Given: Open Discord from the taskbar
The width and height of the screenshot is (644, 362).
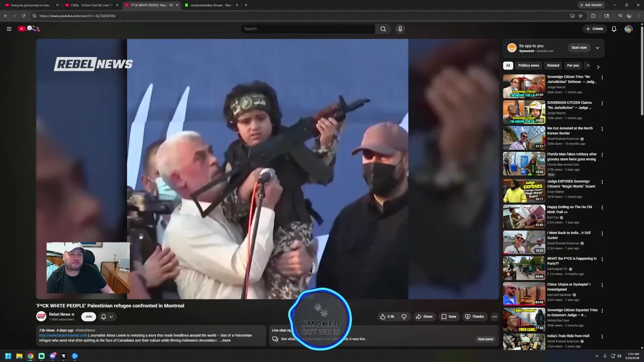Looking at the screenshot, I should (x=52, y=356).
